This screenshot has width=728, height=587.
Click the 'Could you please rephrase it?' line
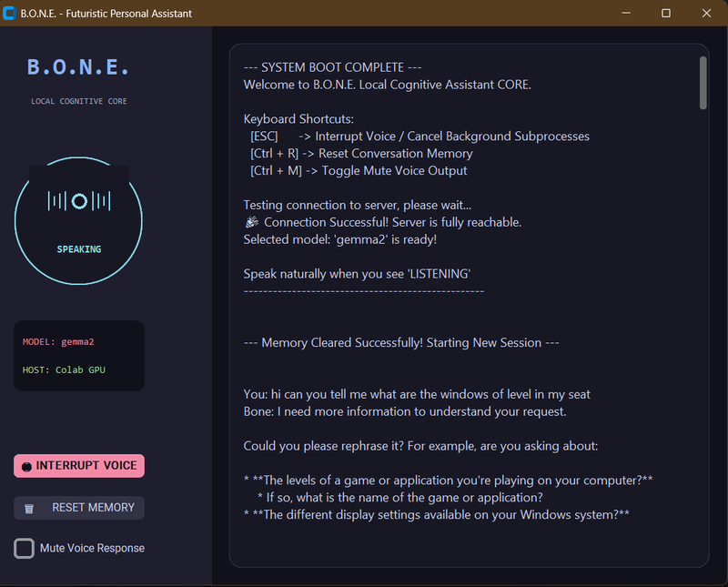(420, 446)
